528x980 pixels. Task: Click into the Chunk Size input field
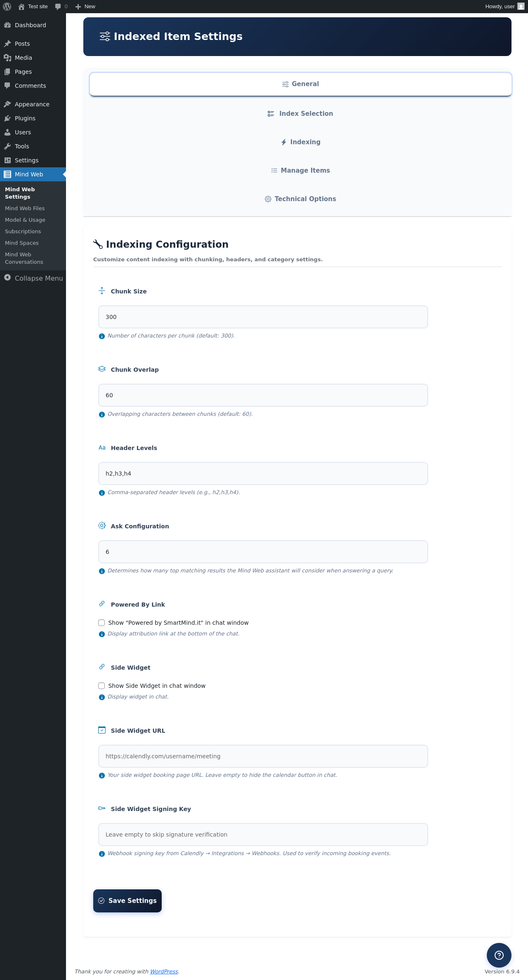[263, 317]
